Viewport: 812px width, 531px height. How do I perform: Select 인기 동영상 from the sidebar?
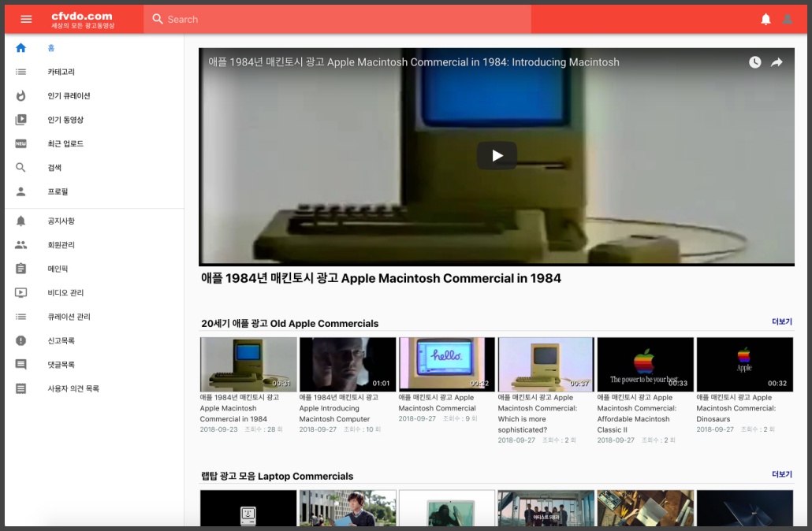pos(65,120)
